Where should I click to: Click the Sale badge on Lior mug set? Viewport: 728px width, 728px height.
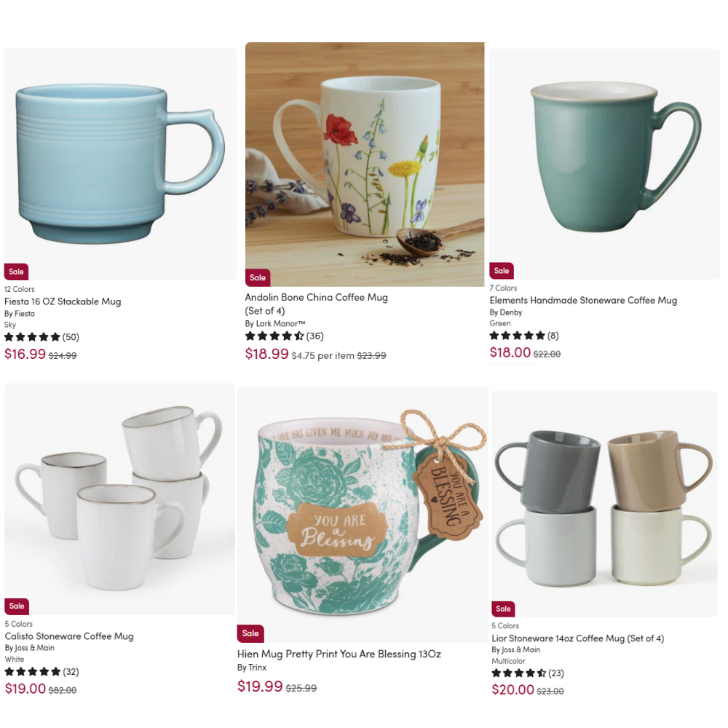point(503,609)
